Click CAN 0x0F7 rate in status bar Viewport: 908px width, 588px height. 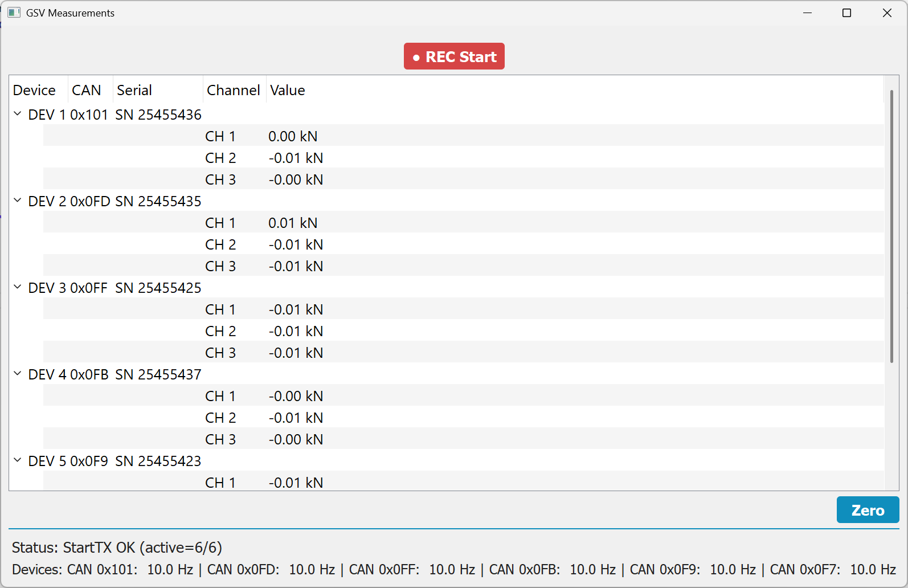pyautogui.click(x=833, y=569)
